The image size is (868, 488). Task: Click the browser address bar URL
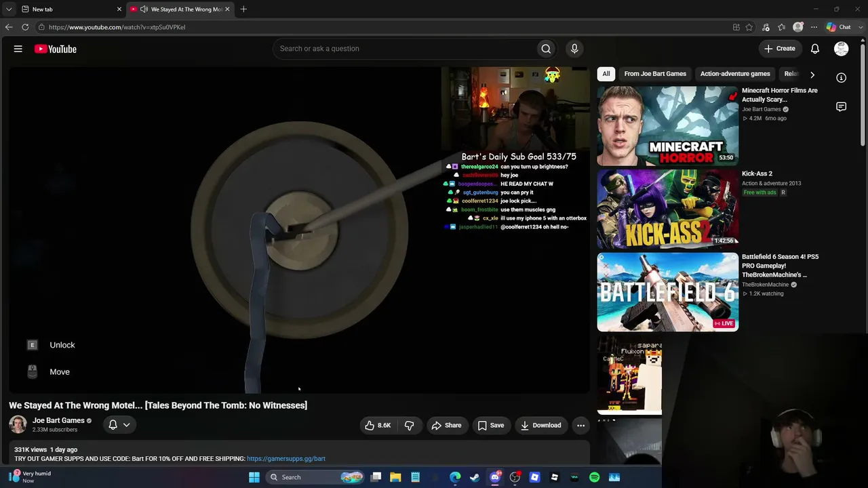pos(117,27)
